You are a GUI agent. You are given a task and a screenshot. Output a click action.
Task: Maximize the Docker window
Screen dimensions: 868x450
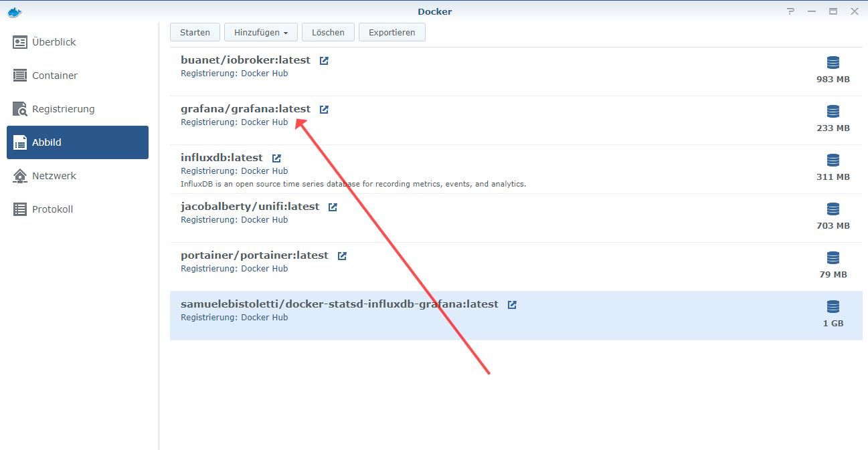(x=833, y=11)
